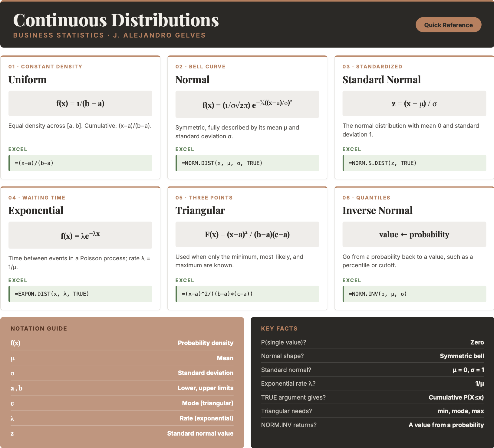This screenshot has height=448, width=494.
Task: Click the 'Triangular needs?' question
Action: (x=286, y=411)
